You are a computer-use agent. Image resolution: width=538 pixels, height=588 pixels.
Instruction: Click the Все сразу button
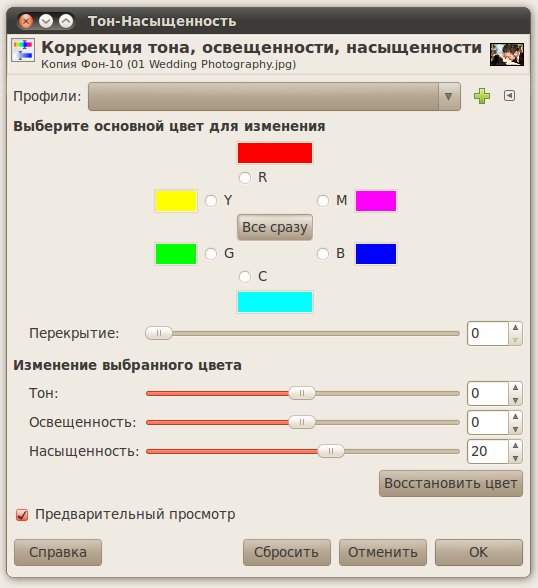coord(275,227)
